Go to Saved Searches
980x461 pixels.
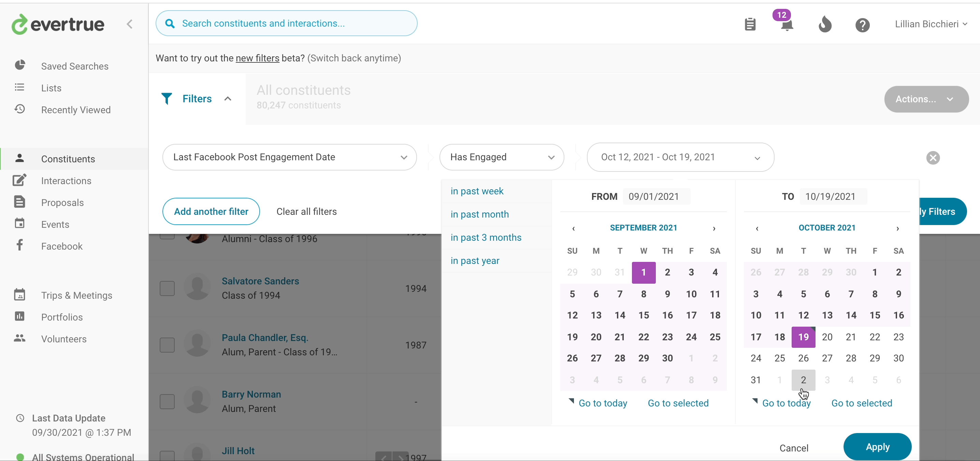coord(75,66)
